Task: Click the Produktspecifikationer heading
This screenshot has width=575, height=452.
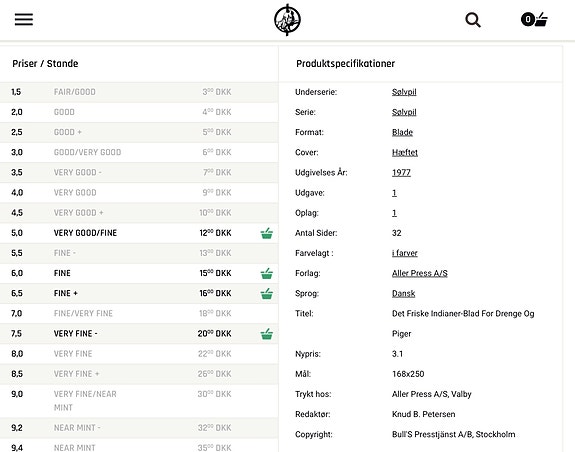Action: (x=345, y=64)
